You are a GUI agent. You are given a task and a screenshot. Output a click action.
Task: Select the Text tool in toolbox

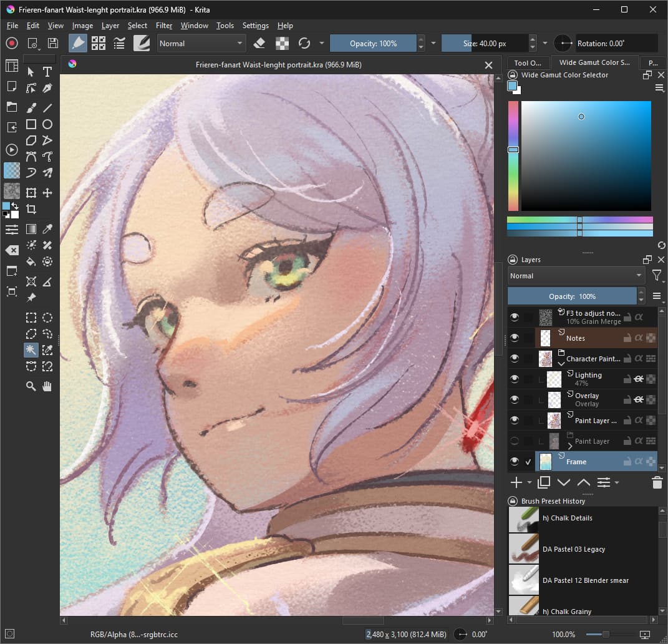[x=47, y=72]
